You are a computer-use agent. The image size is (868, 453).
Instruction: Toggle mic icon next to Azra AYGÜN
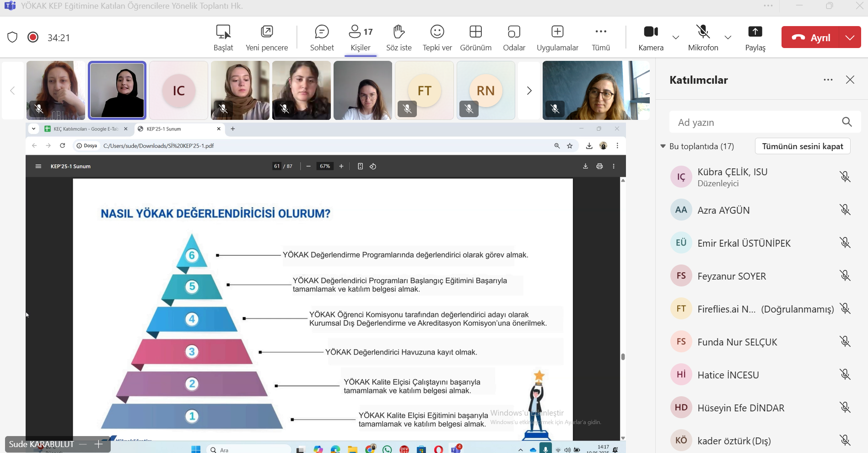click(845, 210)
